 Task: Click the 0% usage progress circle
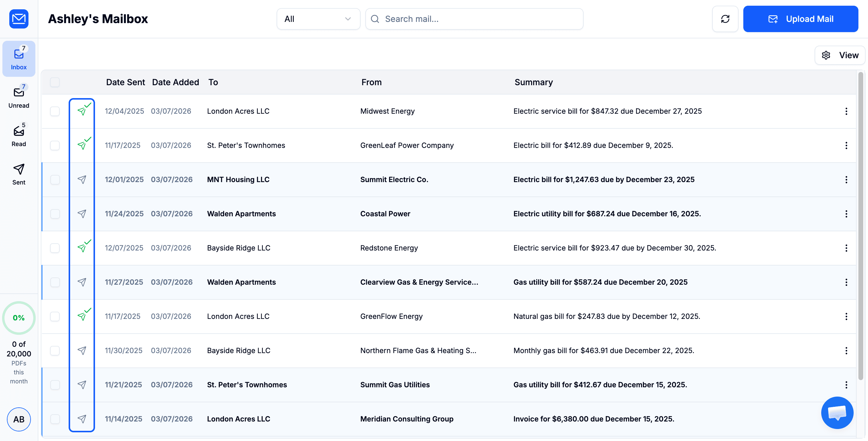[x=19, y=318]
